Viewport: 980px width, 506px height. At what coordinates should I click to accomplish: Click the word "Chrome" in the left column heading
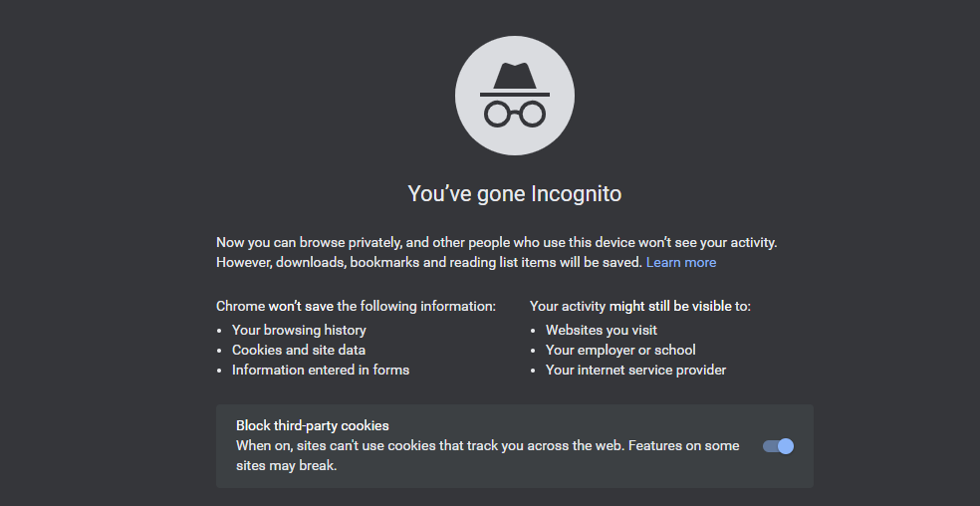tap(240, 306)
